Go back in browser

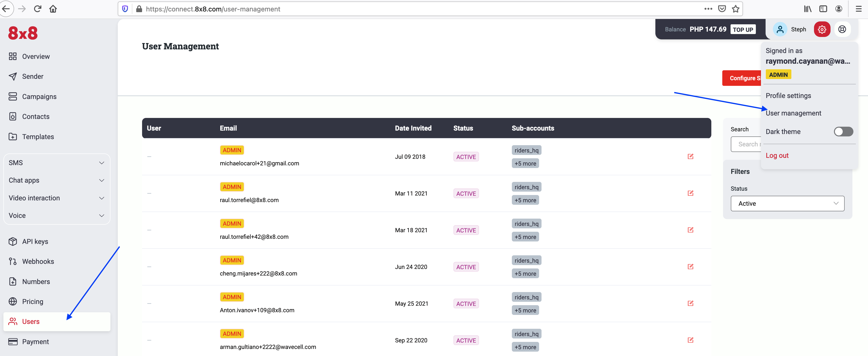pyautogui.click(x=6, y=9)
